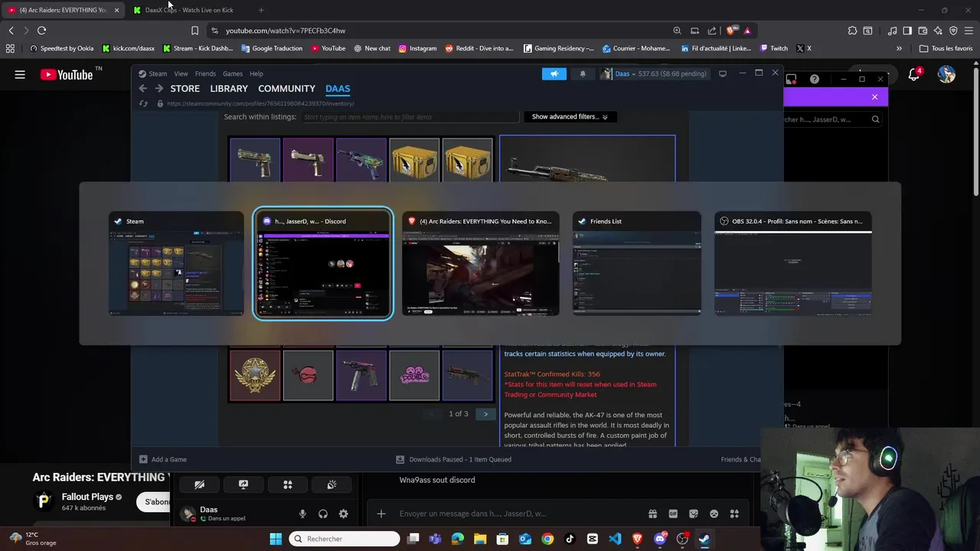980x551 pixels.
Task: Select the Global Elite rank medal inventory item
Action: (255, 375)
